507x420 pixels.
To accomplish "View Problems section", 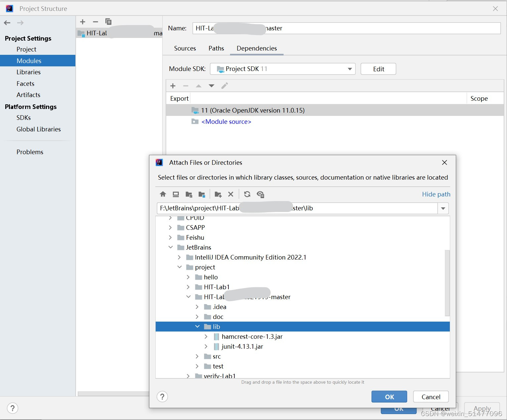I will (x=30, y=152).
